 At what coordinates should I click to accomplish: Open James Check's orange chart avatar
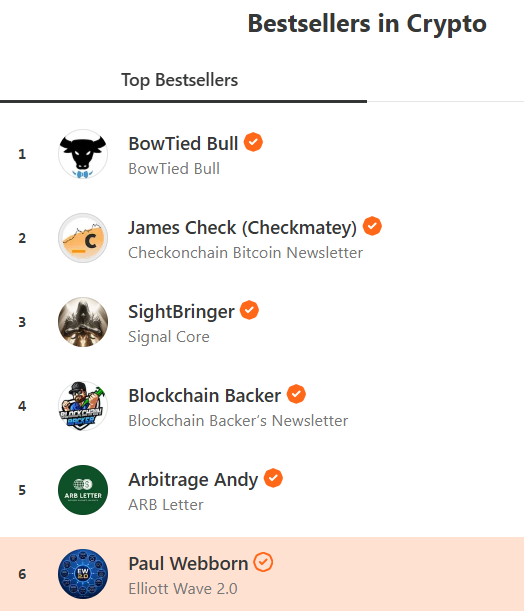tap(83, 238)
